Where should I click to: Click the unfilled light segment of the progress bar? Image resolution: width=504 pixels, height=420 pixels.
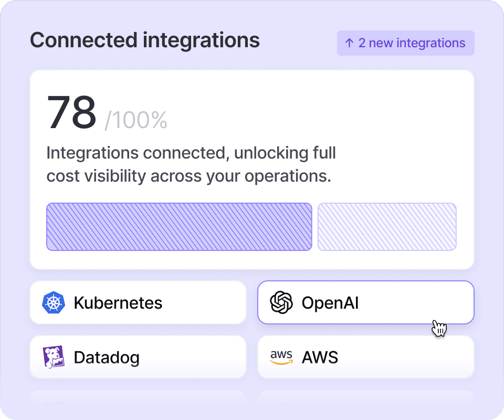click(x=387, y=227)
